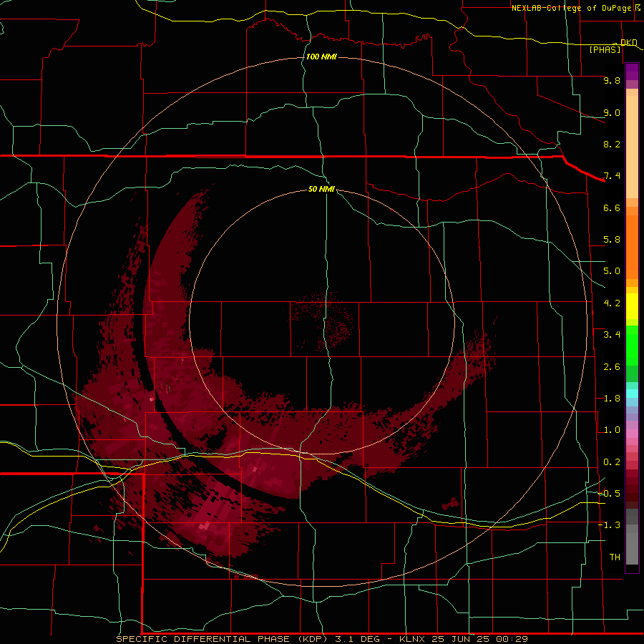Pick the cyan segment of the color bar

(x=632, y=394)
